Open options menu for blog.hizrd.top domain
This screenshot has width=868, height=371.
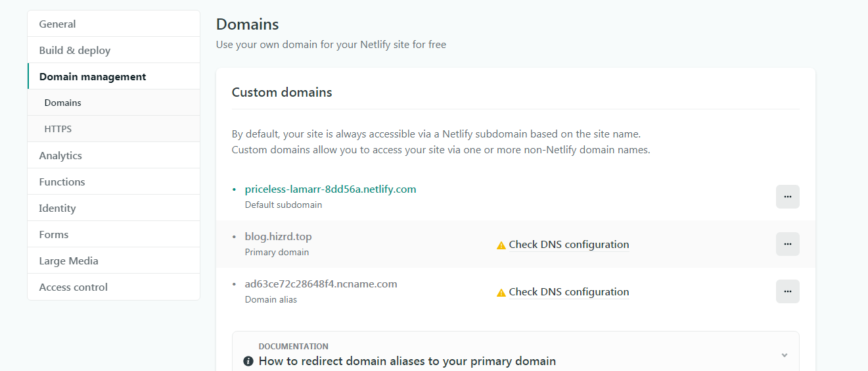(x=787, y=244)
